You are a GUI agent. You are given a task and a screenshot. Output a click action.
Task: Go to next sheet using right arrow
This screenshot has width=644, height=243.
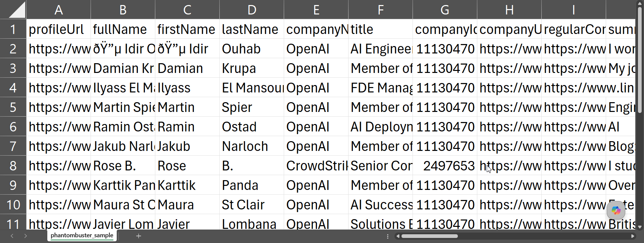point(25,236)
